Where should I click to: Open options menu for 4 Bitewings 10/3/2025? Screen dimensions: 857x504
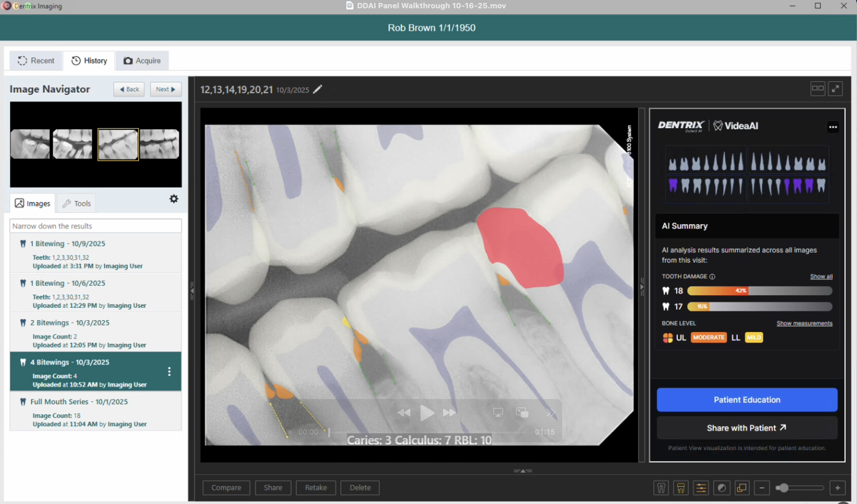[170, 372]
